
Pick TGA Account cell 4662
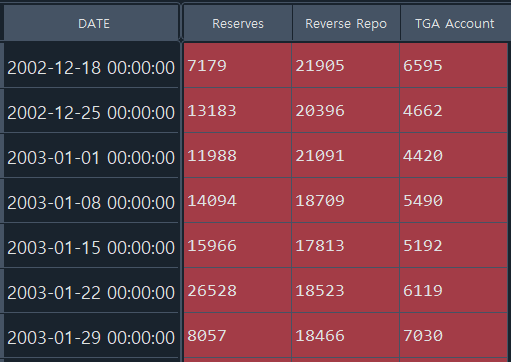(x=454, y=110)
